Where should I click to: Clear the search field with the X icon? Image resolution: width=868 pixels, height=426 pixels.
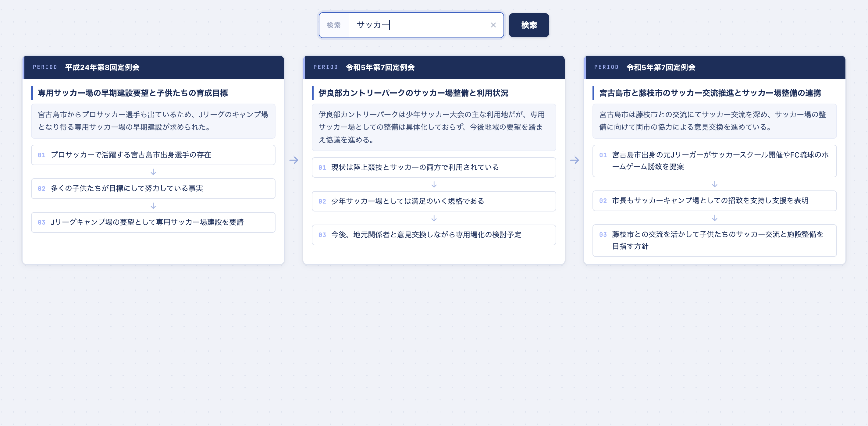(493, 25)
